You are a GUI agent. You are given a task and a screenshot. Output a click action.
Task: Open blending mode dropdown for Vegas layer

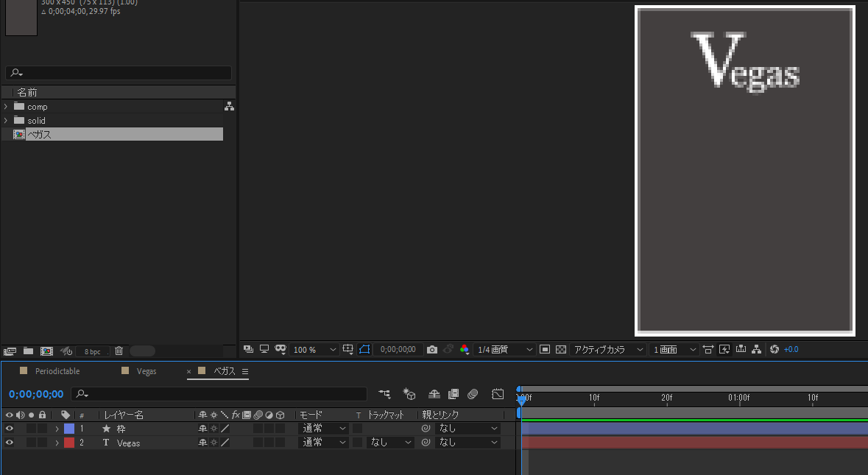[x=323, y=443]
